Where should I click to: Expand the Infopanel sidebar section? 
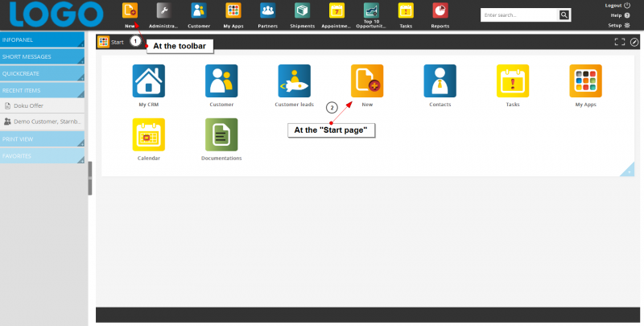pyautogui.click(x=43, y=39)
